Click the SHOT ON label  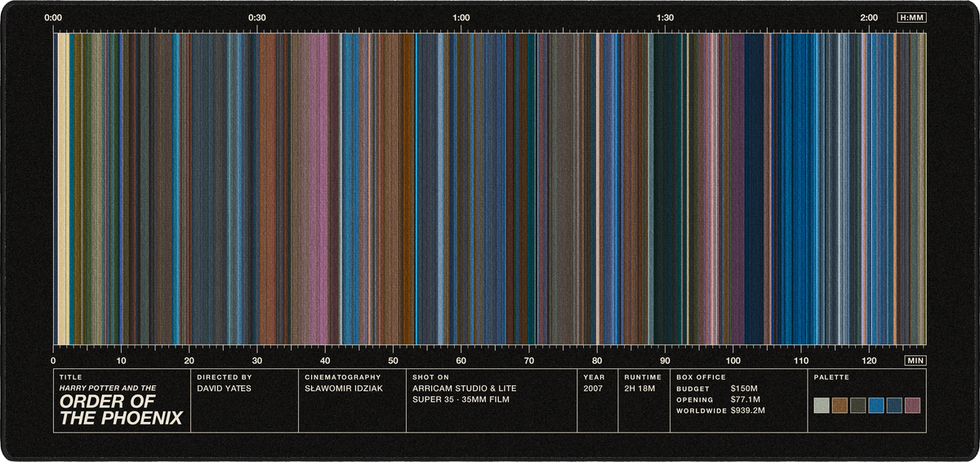pos(431,377)
